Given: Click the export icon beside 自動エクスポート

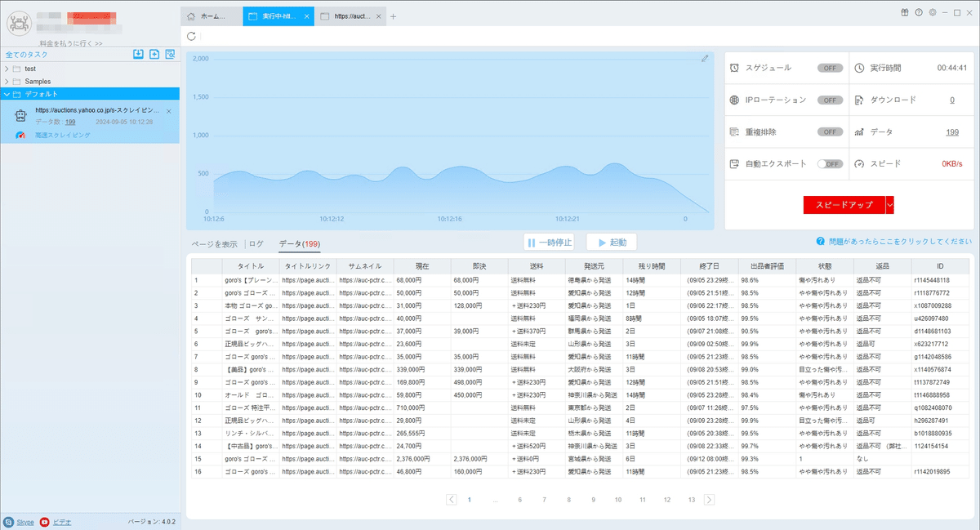Looking at the screenshot, I should [735, 163].
